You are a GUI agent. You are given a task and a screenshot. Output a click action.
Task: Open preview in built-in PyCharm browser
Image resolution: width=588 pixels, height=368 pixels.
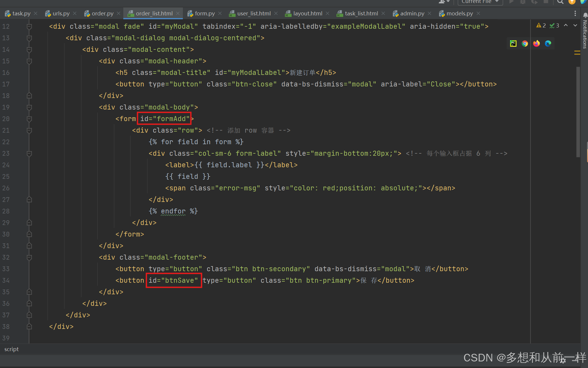pos(513,44)
